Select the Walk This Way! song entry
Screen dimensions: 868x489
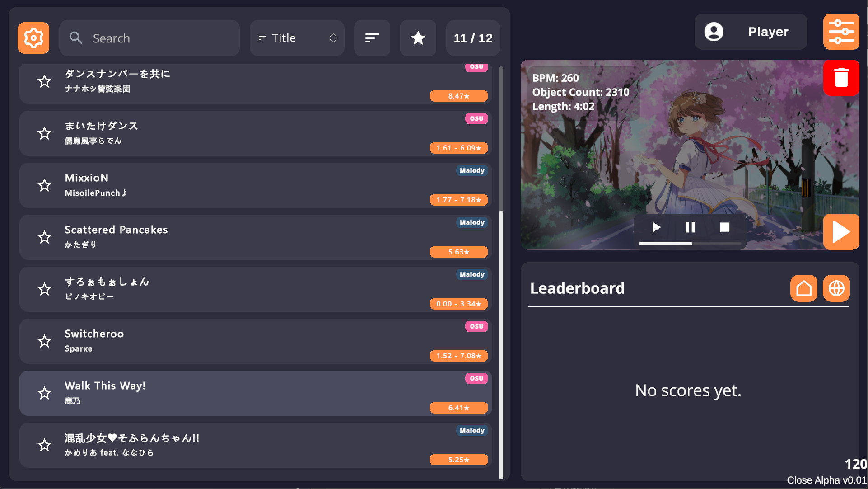255,393
